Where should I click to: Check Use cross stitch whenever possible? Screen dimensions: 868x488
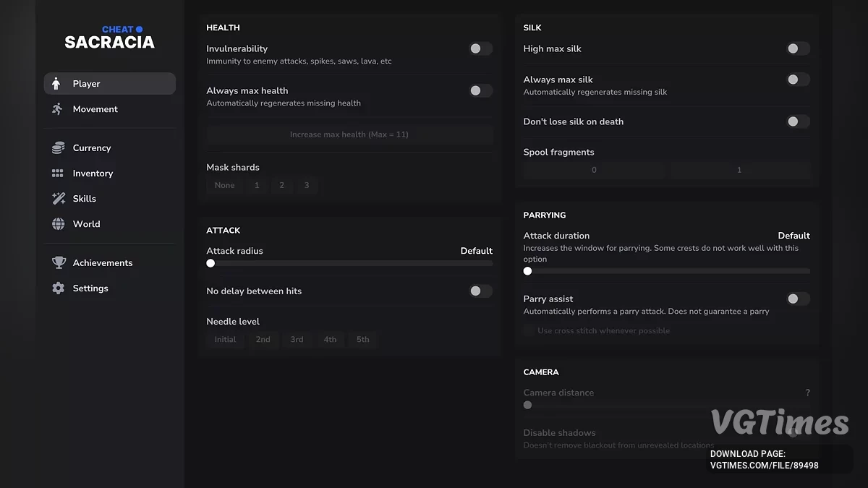point(527,330)
